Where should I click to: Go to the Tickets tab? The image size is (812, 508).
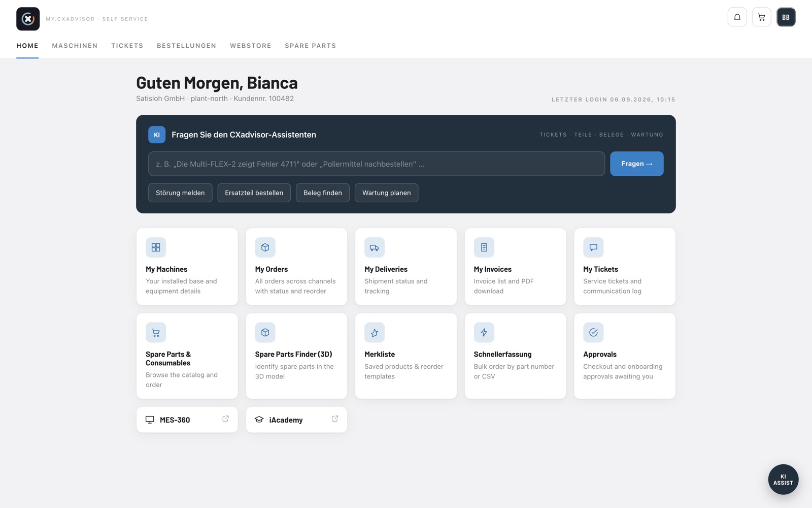point(127,46)
